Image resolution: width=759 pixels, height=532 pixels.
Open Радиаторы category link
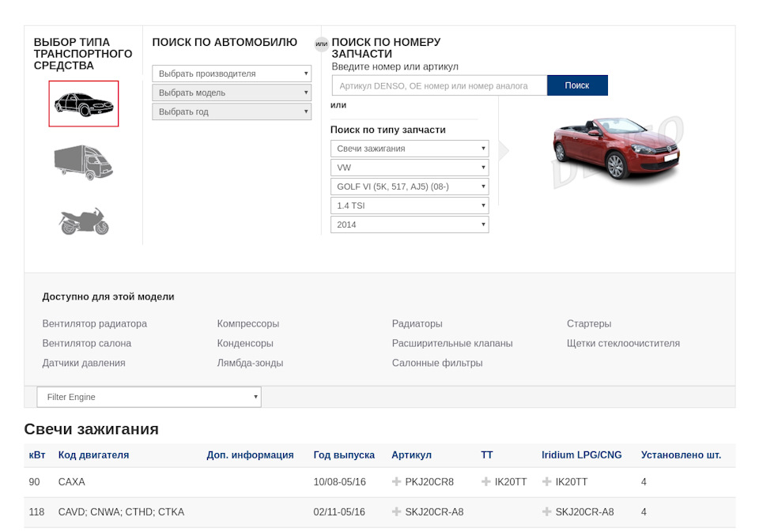(417, 323)
